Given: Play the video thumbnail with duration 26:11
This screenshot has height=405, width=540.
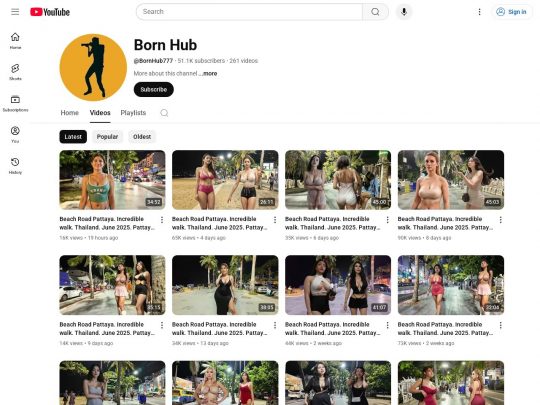Looking at the screenshot, I should coord(225,180).
